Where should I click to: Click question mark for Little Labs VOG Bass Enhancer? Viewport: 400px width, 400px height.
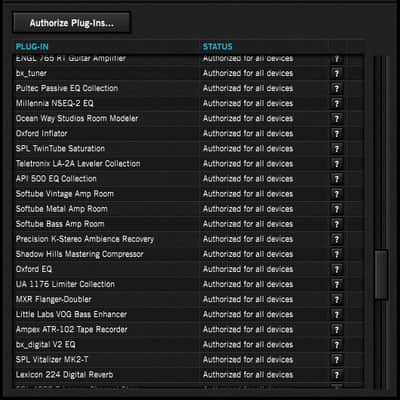click(337, 314)
